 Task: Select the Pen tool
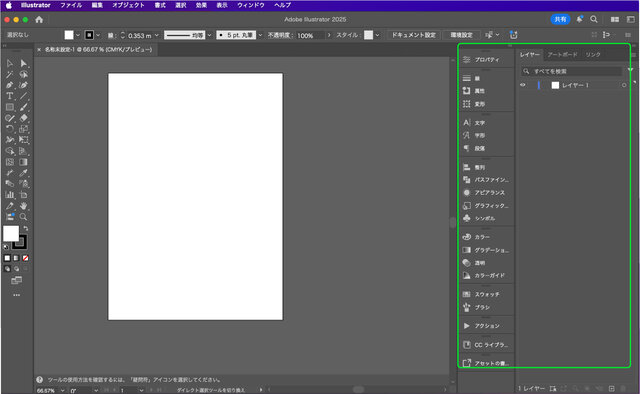(10, 85)
